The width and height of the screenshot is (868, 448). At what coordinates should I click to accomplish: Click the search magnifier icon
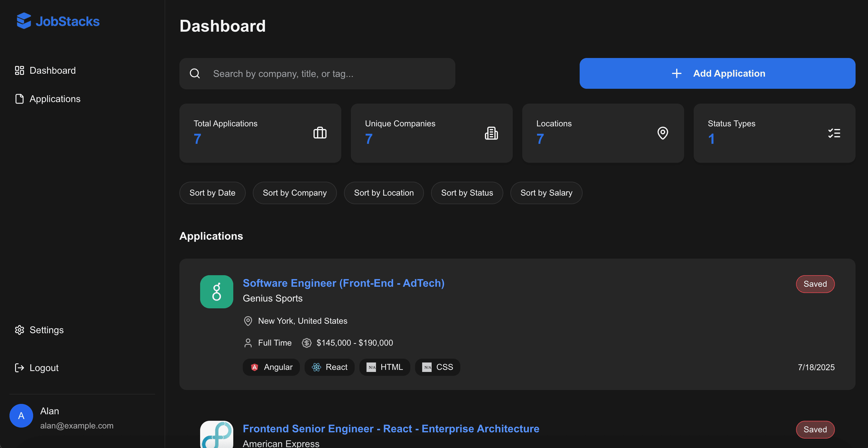[195, 73]
